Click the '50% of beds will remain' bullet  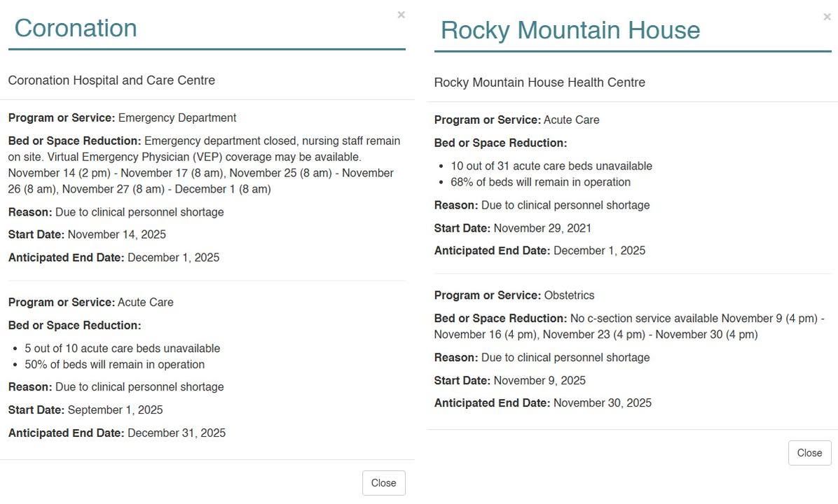(114, 364)
